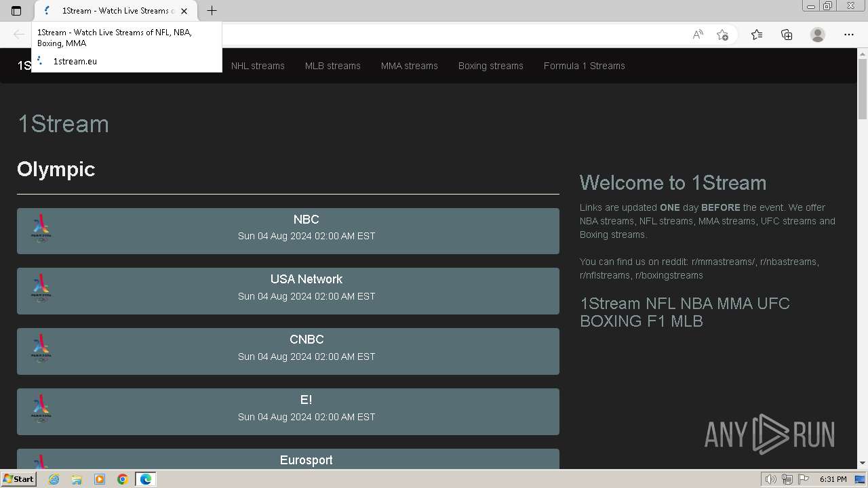Click the Olympic section heading
The height and width of the screenshot is (488, 868).
(x=56, y=169)
